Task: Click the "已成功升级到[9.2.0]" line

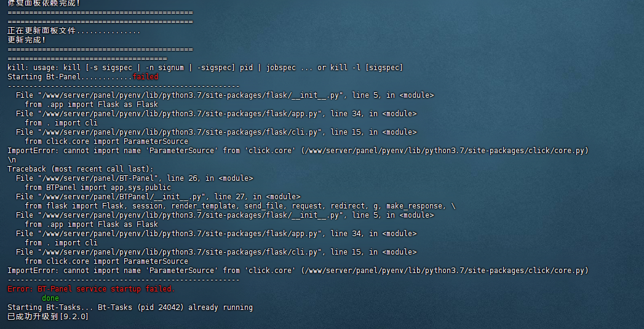Action: (x=48, y=317)
